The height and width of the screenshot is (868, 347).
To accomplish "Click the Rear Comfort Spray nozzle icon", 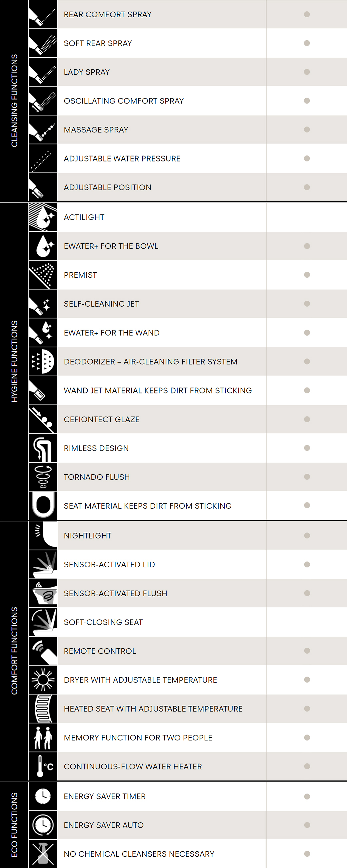I will click(x=43, y=14).
